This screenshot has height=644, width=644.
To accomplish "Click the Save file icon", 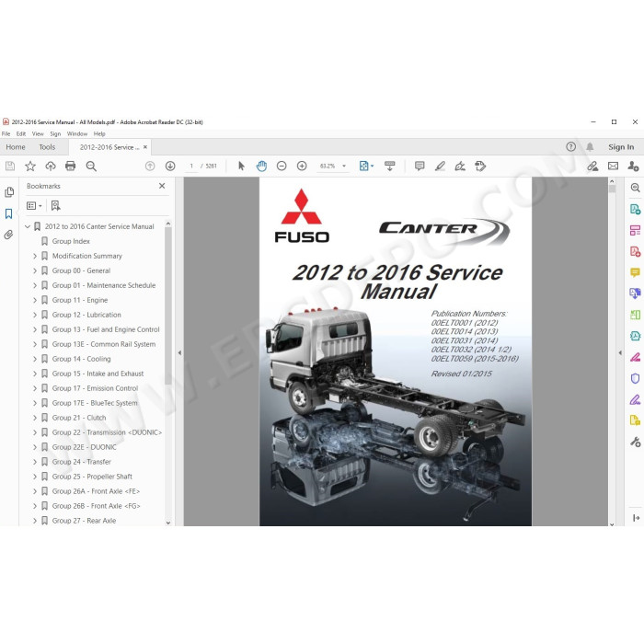I will [10, 166].
